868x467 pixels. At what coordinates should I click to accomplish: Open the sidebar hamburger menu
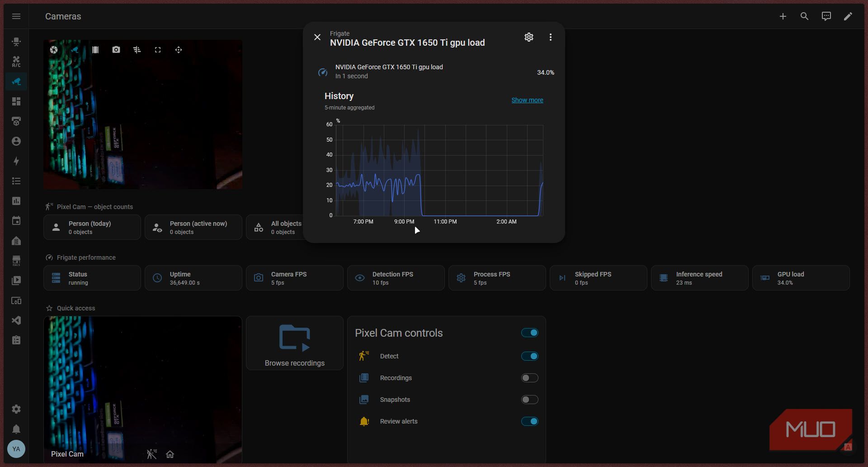(16, 16)
